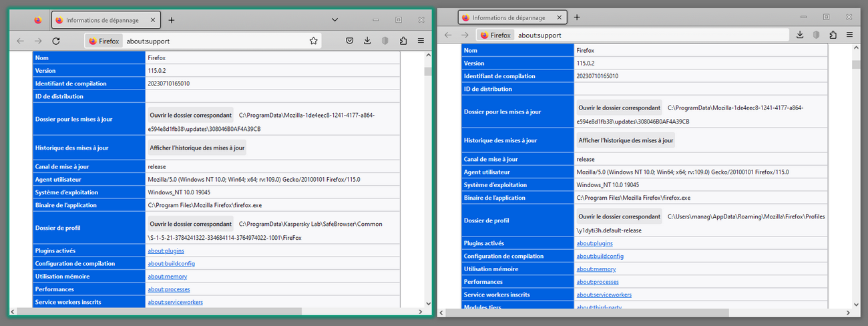This screenshot has width=868, height=326.
Task: Reload the page in the left Firefox window
Action: [56, 41]
